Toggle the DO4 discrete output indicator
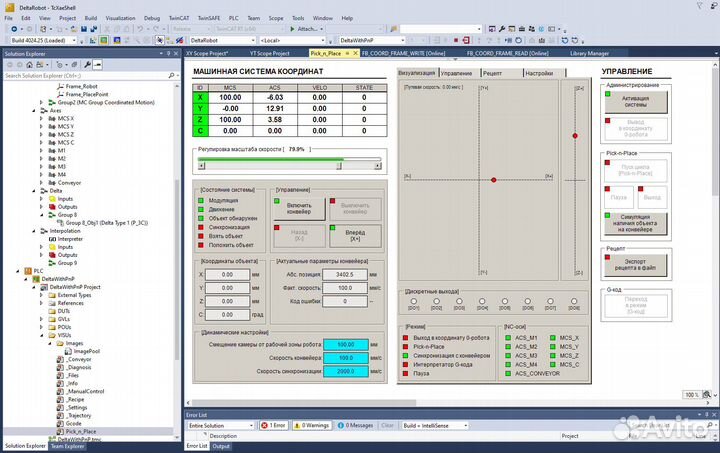This screenshot has height=453, width=720. tap(483, 300)
